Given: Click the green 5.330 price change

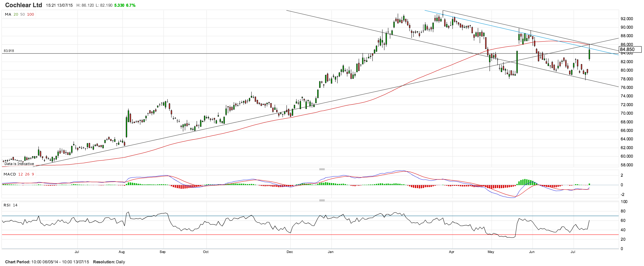Looking at the screenshot, I should coord(119,5).
